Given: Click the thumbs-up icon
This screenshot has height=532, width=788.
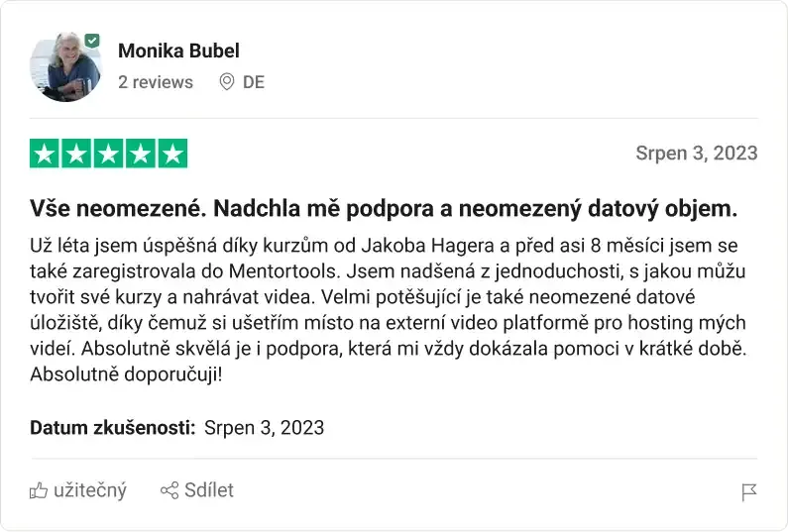Looking at the screenshot, I should tap(39, 490).
